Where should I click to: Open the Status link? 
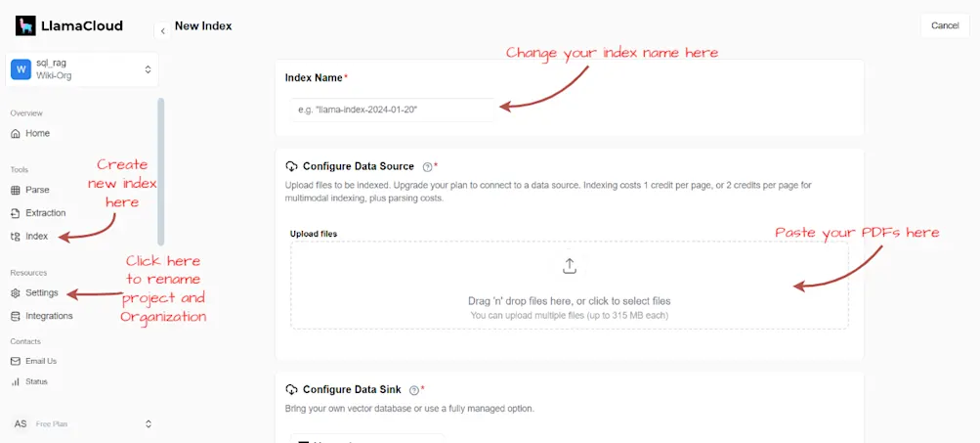click(x=36, y=381)
